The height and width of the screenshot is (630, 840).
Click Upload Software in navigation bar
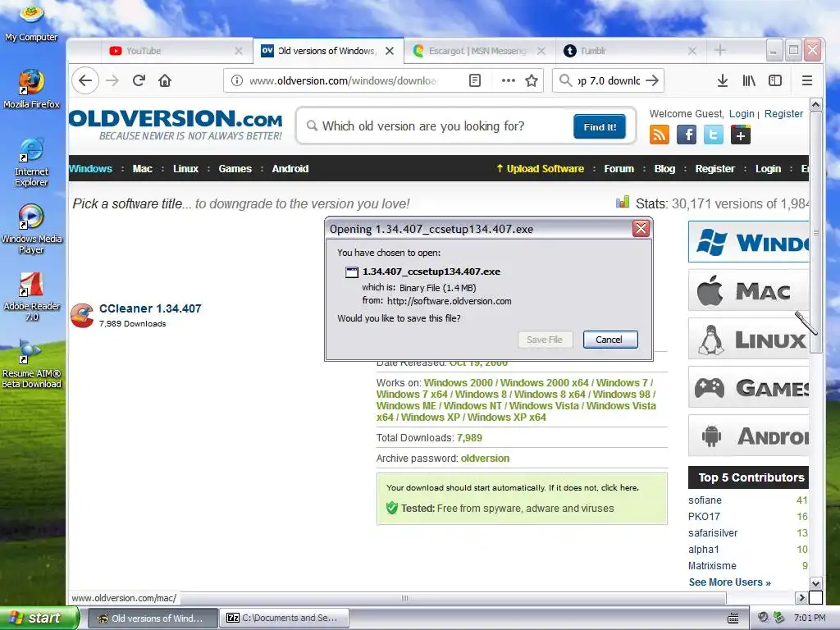point(540,169)
